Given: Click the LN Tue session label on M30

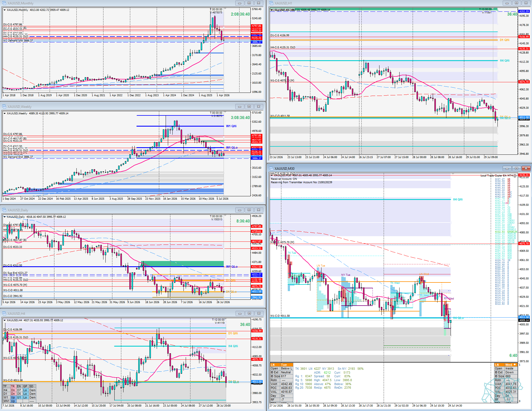Looking at the screenshot, I should (x=321, y=266).
